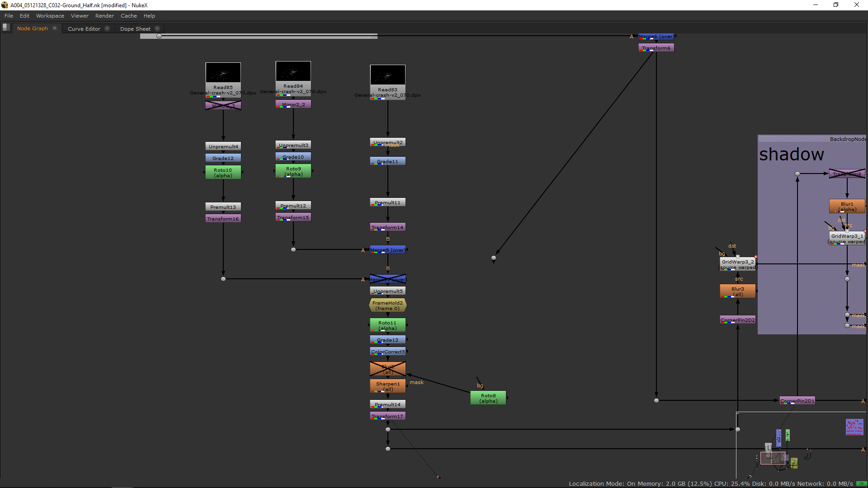Select the disabled Blur2 node

(x=387, y=369)
